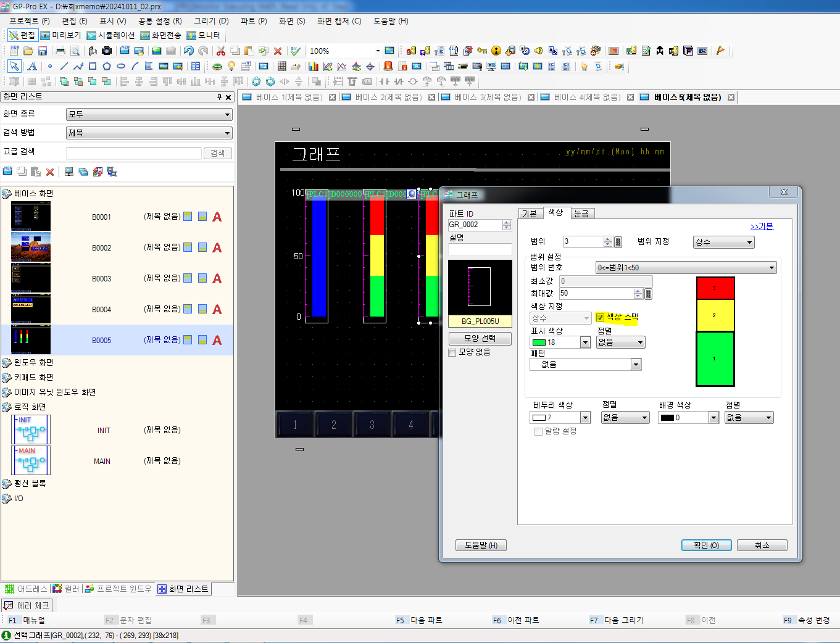
Task: Open the 표시 색상 dropdown showing 18
Action: coord(560,342)
